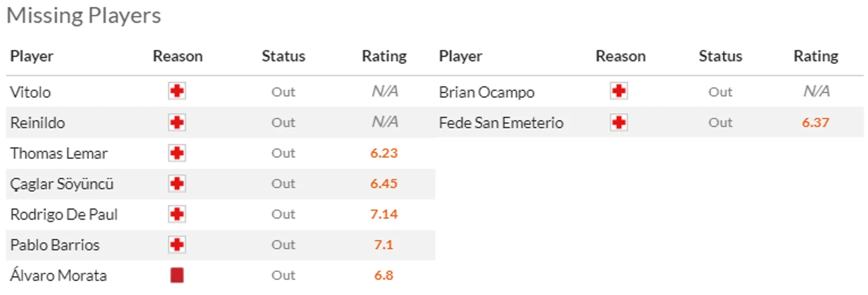Click Álvaro Morata's red card icon
The width and height of the screenshot is (868, 295).
tap(177, 275)
